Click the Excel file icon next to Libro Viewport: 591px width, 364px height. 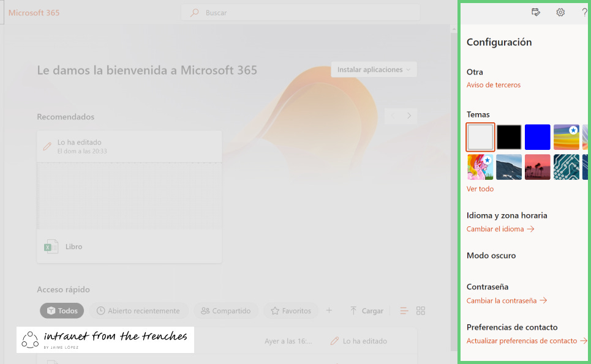[x=51, y=247]
